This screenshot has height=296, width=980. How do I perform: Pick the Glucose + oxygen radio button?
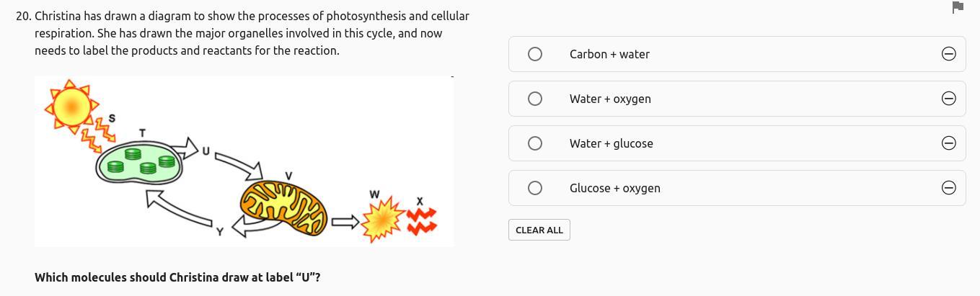click(535, 188)
